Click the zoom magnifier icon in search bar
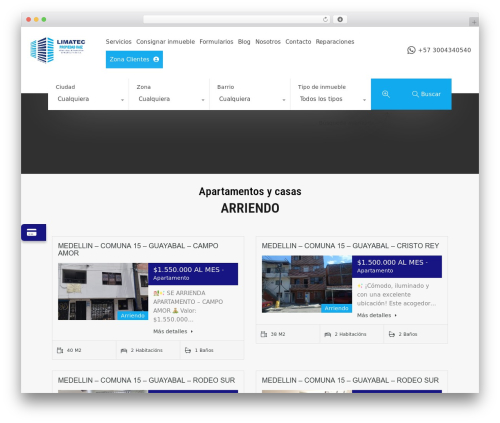The image size is (500, 423). 386,94
